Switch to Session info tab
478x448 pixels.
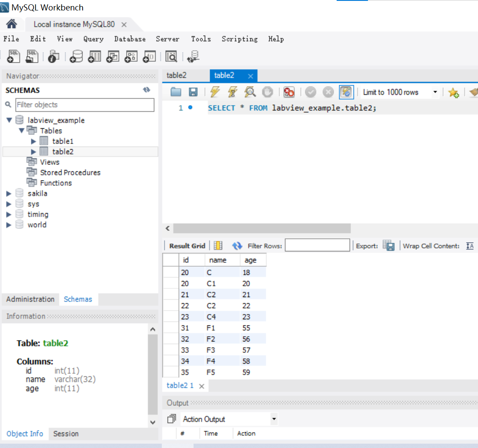coord(66,433)
